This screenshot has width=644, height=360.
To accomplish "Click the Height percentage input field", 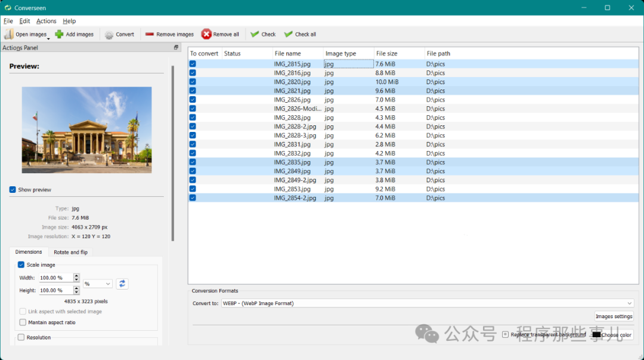I will pyautogui.click(x=56, y=291).
